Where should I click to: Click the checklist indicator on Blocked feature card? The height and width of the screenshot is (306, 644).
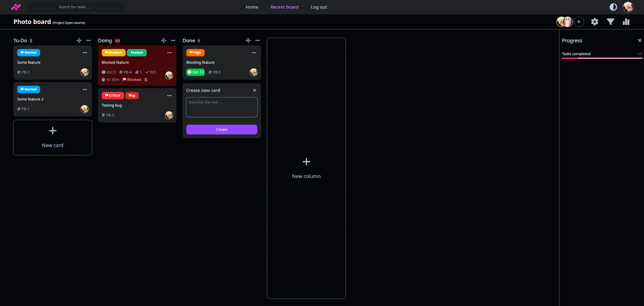150,72
